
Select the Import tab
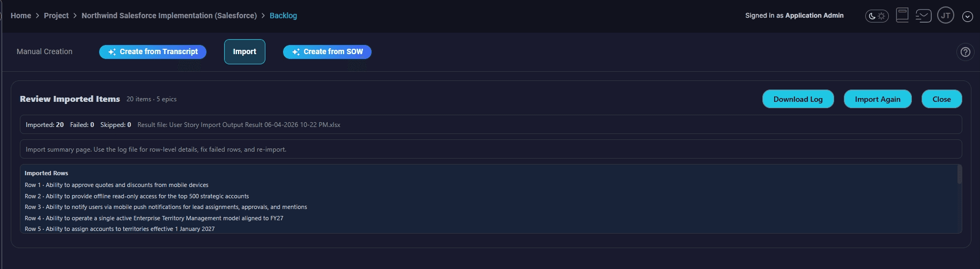pos(244,51)
